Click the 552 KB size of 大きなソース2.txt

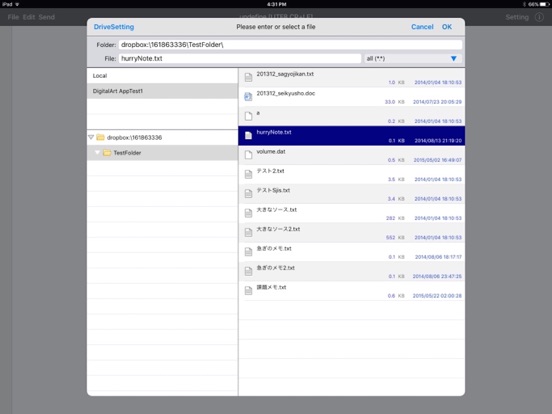(x=395, y=238)
